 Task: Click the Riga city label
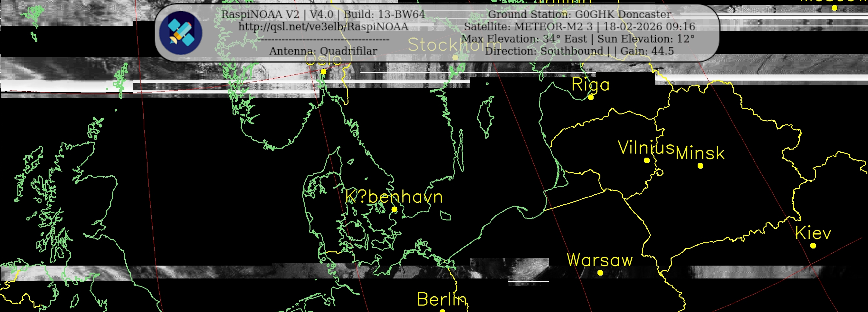pyautogui.click(x=590, y=85)
